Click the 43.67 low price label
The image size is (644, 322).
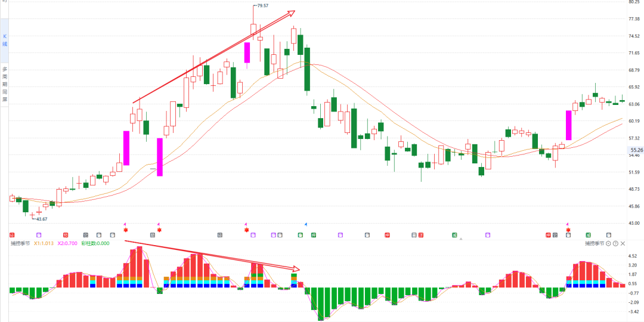coord(42,219)
